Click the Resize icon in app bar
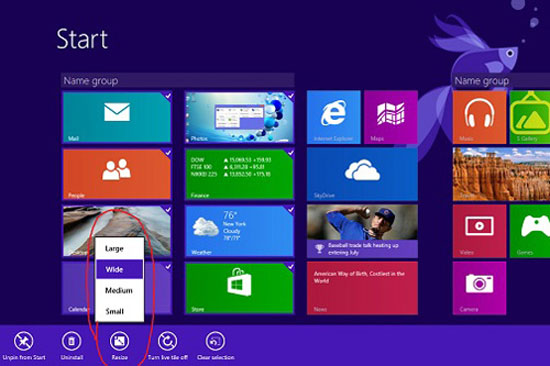The height and width of the screenshot is (366, 550). click(x=120, y=341)
